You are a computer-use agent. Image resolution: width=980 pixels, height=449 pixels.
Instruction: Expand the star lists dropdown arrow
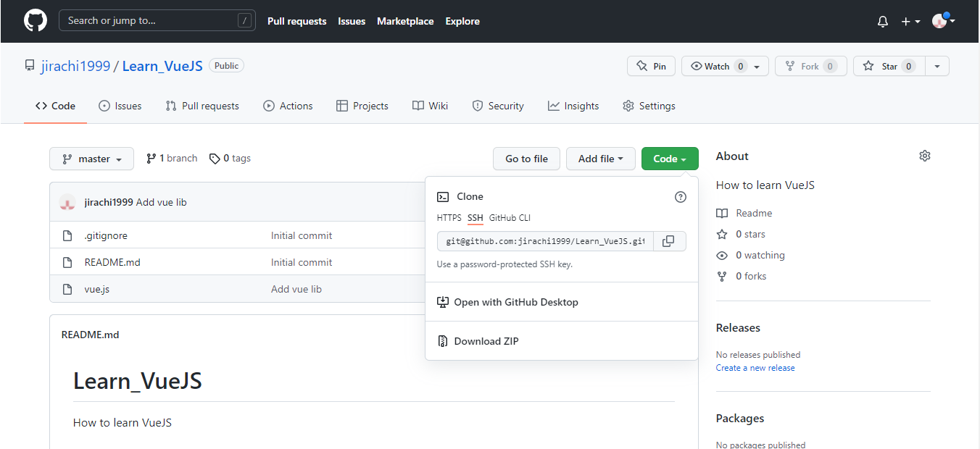(x=937, y=66)
